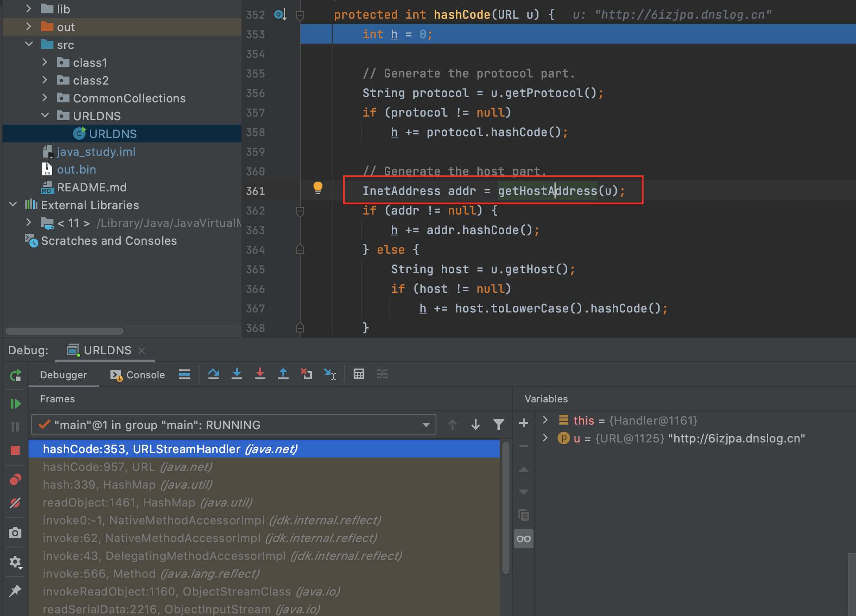856x616 pixels.
Task: Open README.md in project tree
Action: (x=91, y=187)
